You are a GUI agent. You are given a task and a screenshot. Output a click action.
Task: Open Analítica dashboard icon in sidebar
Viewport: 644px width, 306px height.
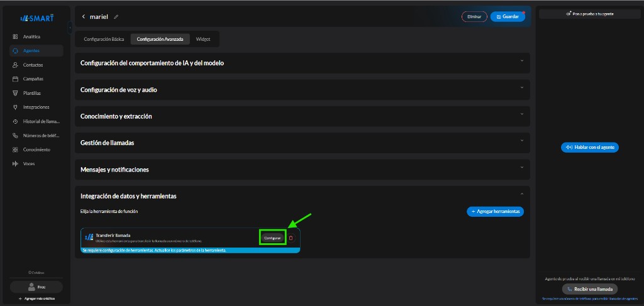(15, 36)
